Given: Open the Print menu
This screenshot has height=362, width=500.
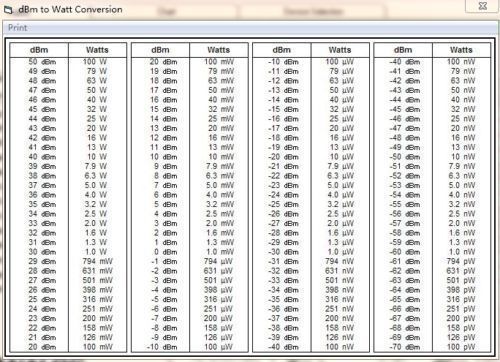Looking at the screenshot, I should (17, 28).
